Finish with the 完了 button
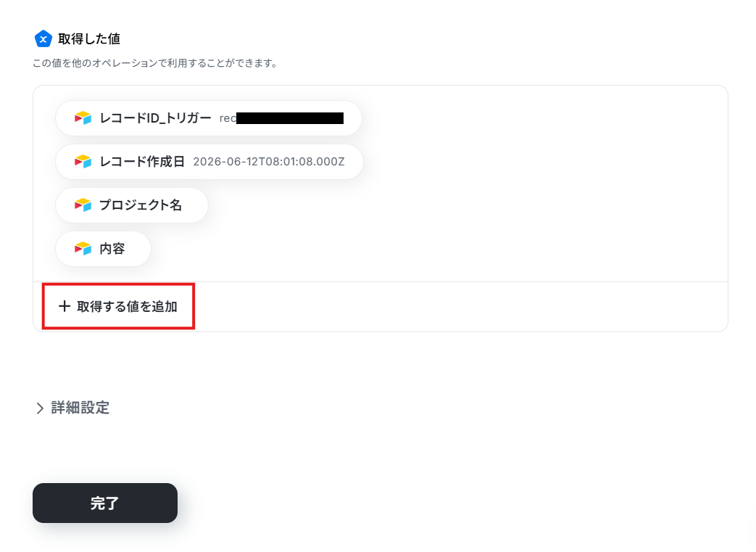Screen dimensions: 756x552 point(105,503)
